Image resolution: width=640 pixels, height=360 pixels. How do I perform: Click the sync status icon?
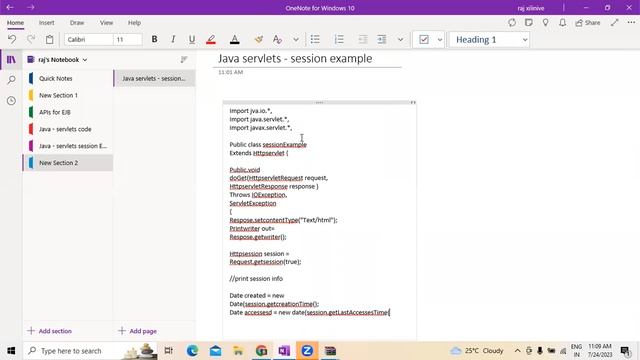coord(512,23)
